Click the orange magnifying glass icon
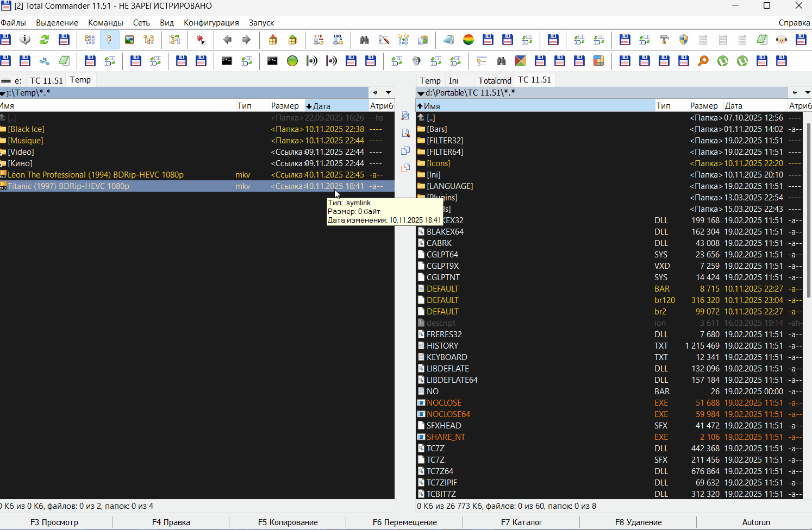Image resolution: width=812 pixels, height=530 pixels. click(703, 61)
